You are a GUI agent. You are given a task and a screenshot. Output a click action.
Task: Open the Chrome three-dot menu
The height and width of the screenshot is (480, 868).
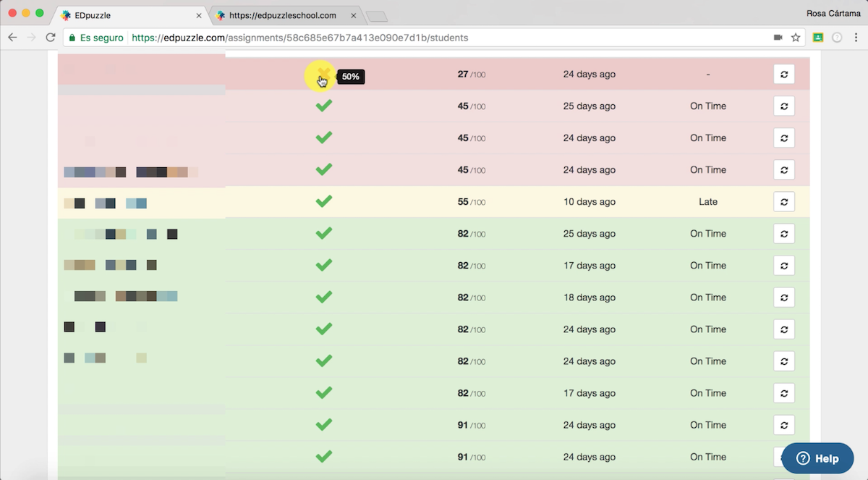click(855, 38)
